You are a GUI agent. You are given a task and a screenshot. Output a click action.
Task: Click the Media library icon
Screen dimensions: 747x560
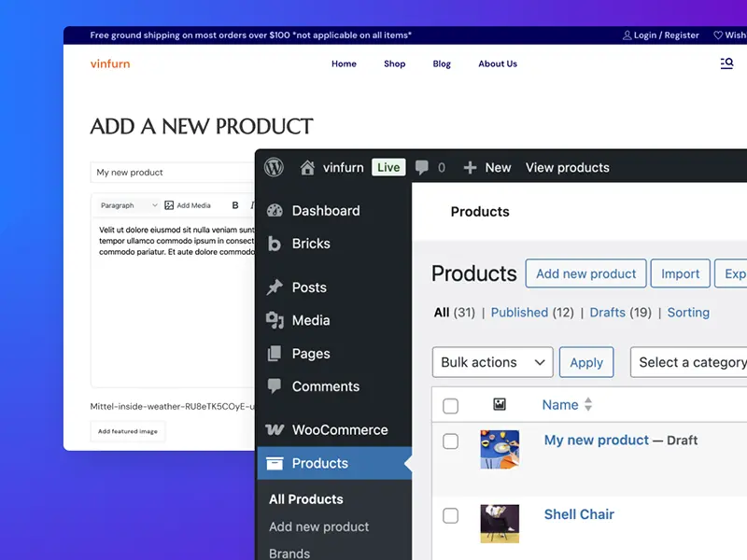[x=275, y=320]
